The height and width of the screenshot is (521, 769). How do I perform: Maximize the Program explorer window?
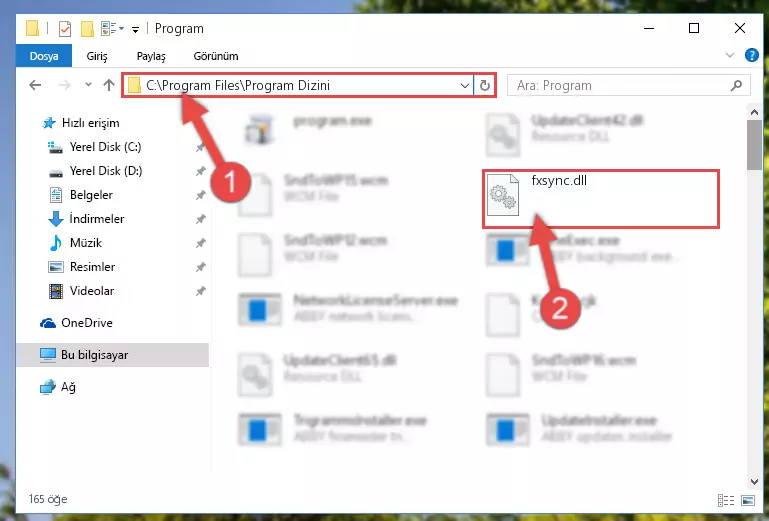[694, 28]
